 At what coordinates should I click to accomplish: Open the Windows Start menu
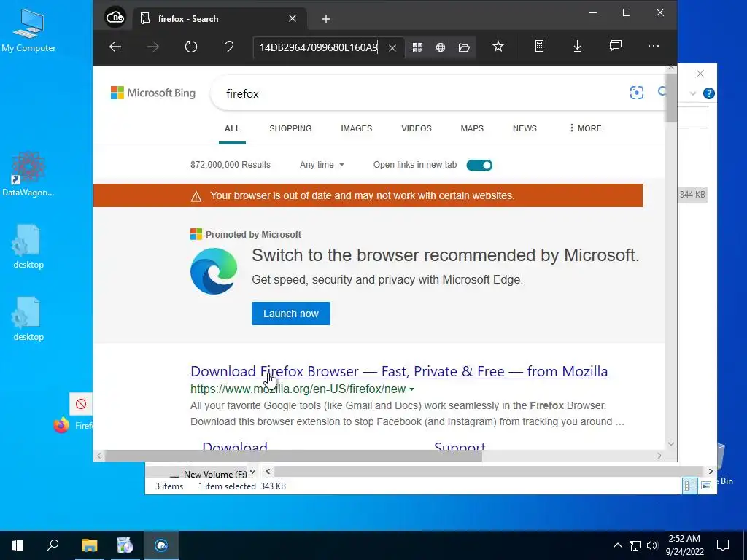click(18, 545)
